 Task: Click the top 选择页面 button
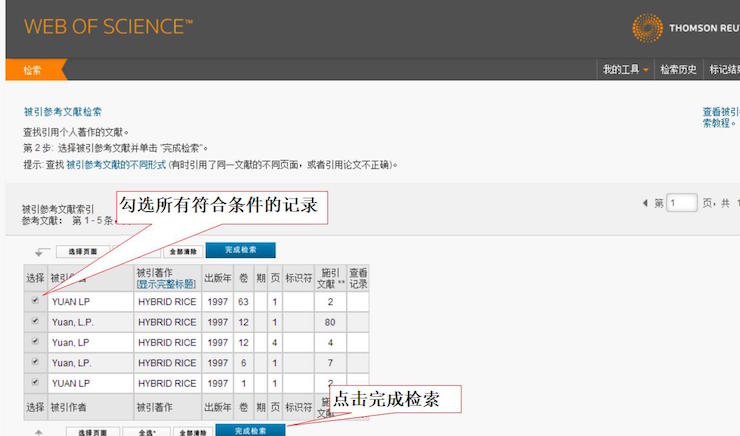[83, 252]
